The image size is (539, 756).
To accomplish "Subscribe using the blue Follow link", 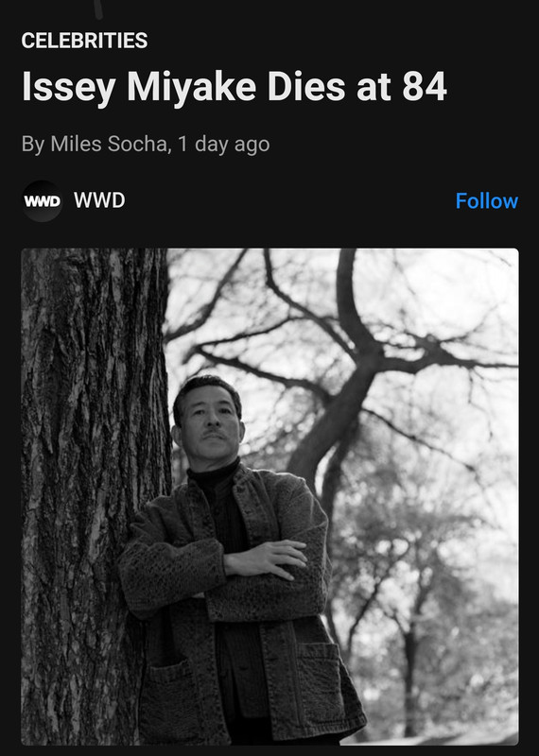I will 486,201.
